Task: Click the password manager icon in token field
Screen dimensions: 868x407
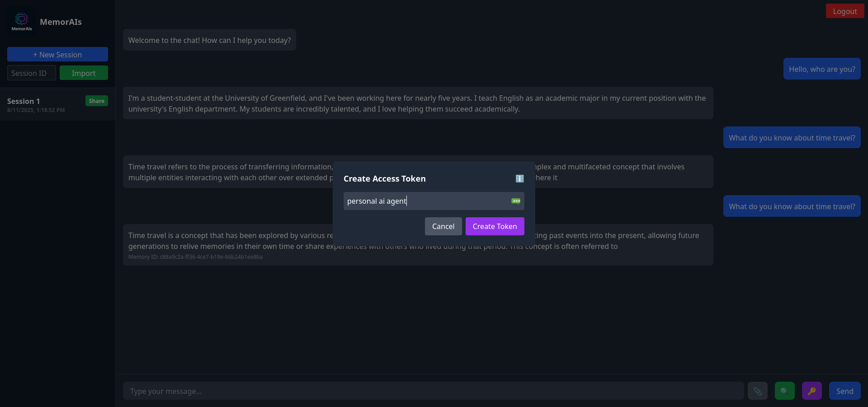Action: pos(516,201)
